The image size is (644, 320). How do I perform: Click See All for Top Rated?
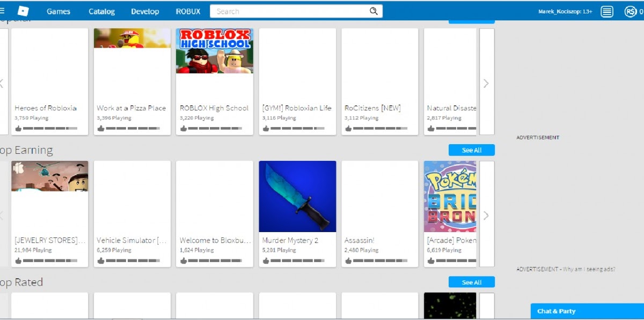click(x=472, y=282)
